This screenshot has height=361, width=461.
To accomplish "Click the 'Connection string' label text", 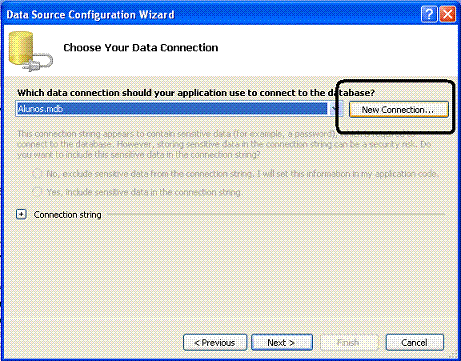I will click(x=67, y=215).
